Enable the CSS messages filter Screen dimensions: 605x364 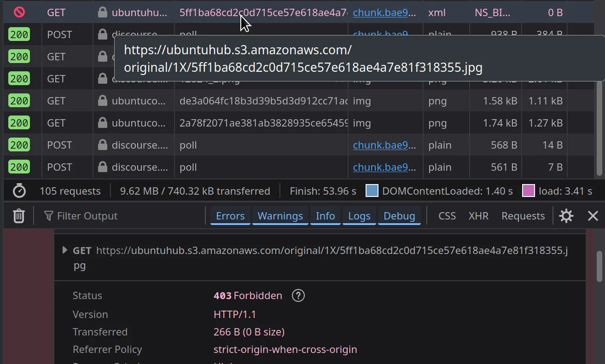pyautogui.click(x=447, y=216)
